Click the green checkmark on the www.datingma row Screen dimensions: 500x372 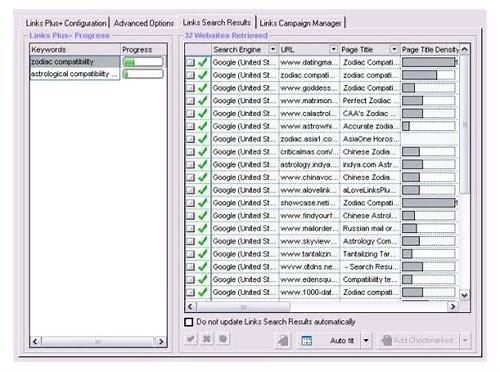point(202,62)
